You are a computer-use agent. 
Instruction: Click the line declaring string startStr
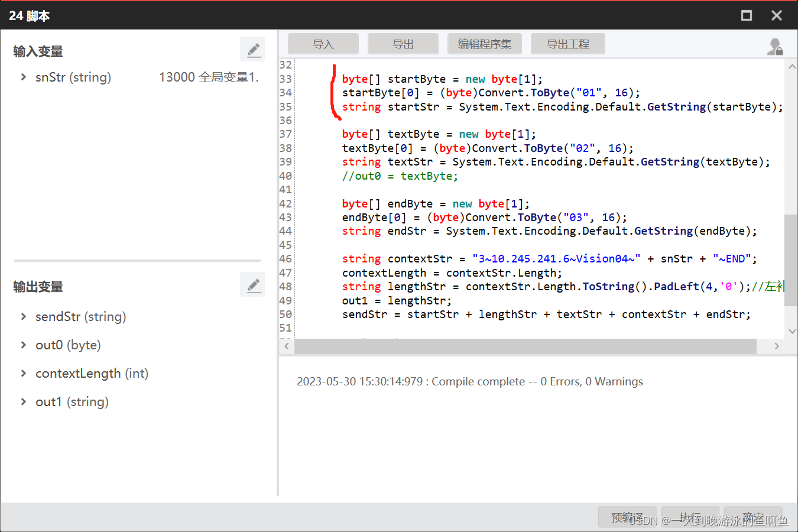pos(562,107)
